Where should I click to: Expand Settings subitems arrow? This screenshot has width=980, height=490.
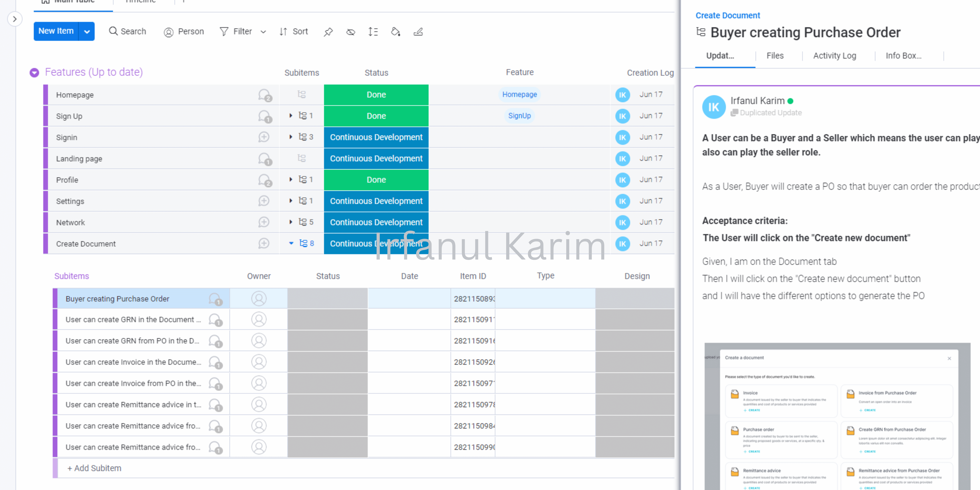291,201
